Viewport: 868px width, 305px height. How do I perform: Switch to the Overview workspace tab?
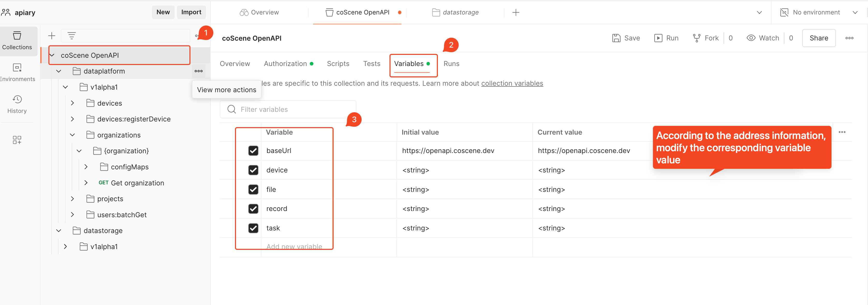click(259, 12)
